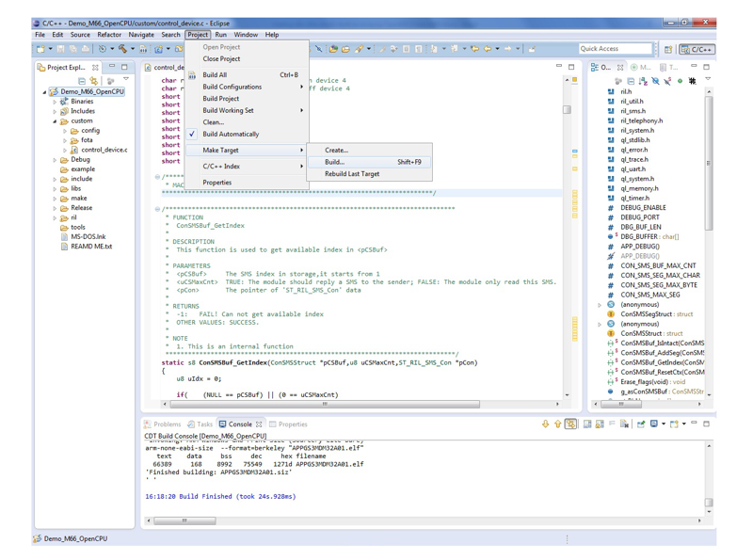Viewport: 753px width, 560px height.
Task: Select ConSMSStruct : struct in Outline
Action: pyautogui.click(x=646, y=333)
